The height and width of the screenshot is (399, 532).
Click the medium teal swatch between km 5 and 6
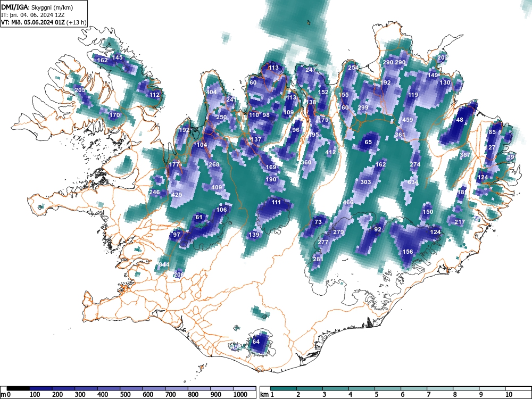click(x=388, y=388)
